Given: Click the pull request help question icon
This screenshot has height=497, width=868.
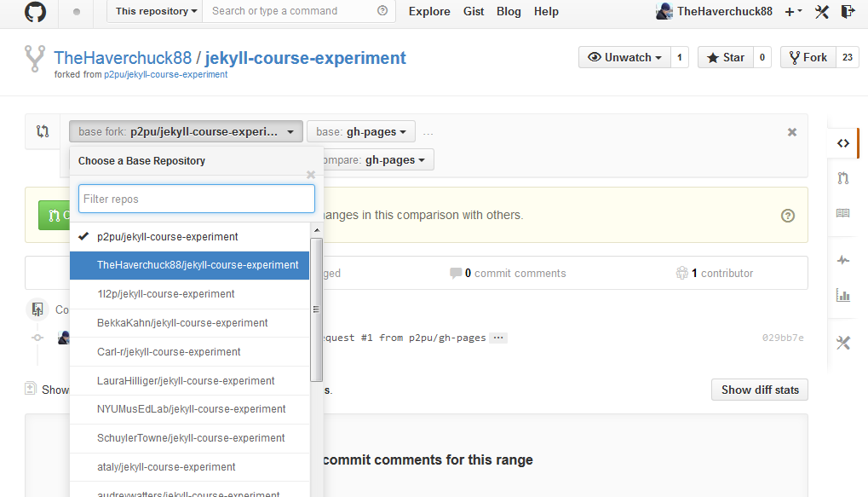Looking at the screenshot, I should (788, 216).
